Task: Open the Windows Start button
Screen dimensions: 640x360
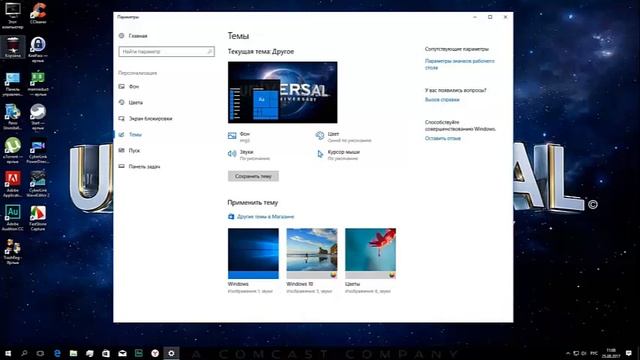Action: pos(8,353)
